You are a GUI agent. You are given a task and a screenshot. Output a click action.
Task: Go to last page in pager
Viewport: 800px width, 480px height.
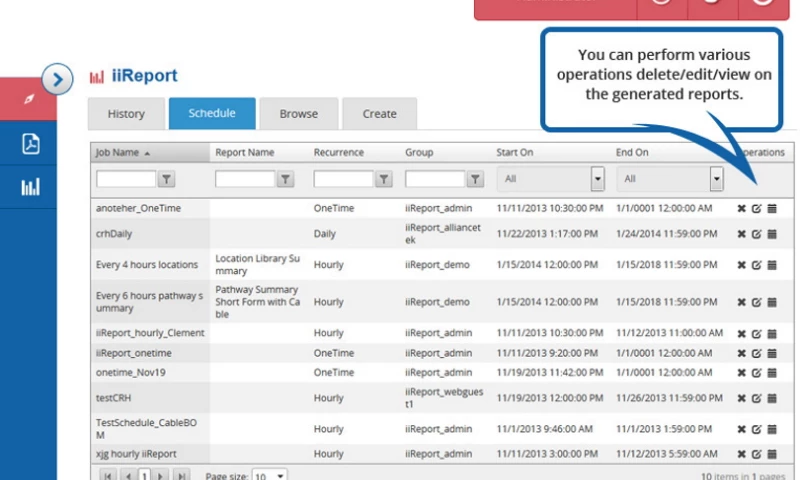coord(181,475)
